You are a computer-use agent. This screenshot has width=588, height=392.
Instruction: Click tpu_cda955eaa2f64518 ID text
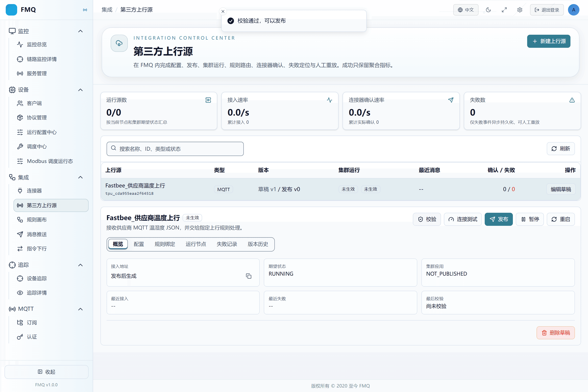pyautogui.click(x=129, y=194)
